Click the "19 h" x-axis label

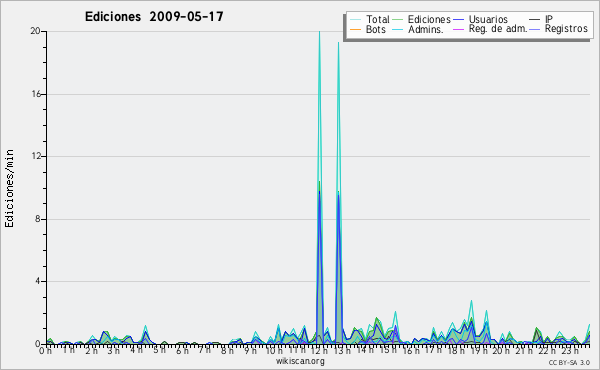pyautogui.click(x=479, y=350)
